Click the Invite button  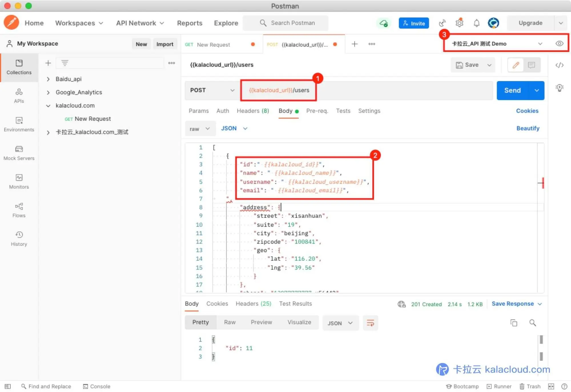(414, 23)
